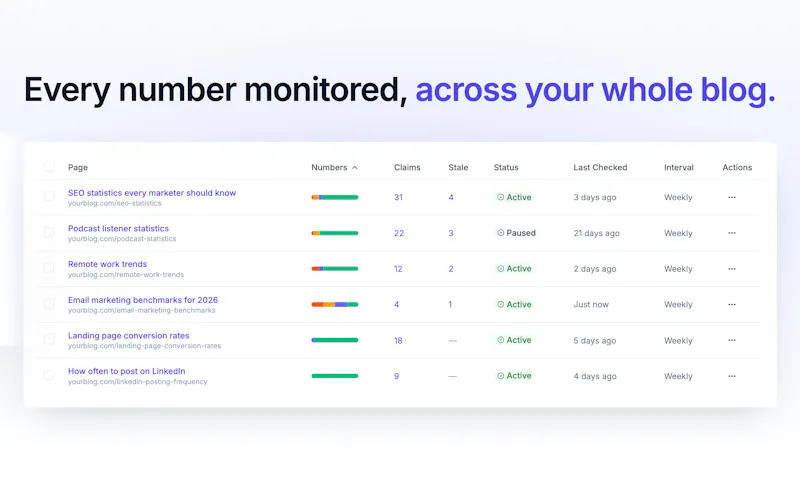Click the stale count 1 for Email marketing
Viewport: 800px width, 479px height.
450,305
